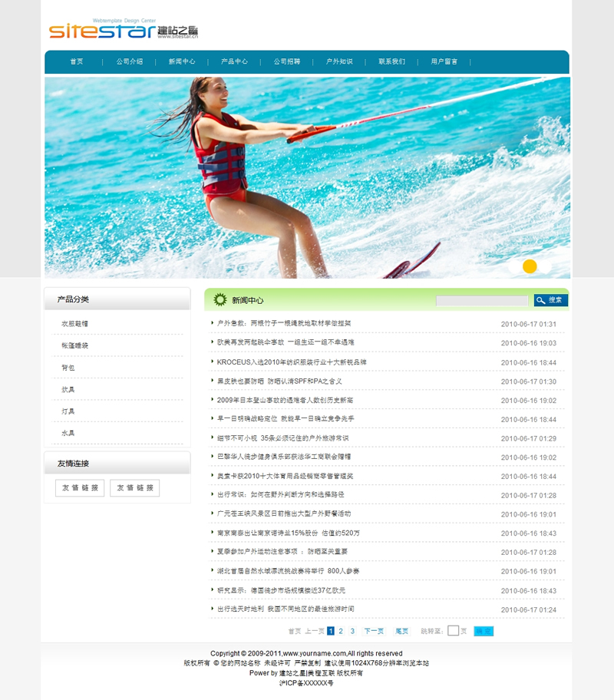Open the 户外急救 bamboo splint article
Image resolution: width=614 pixels, height=700 pixels.
(x=284, y=323)
